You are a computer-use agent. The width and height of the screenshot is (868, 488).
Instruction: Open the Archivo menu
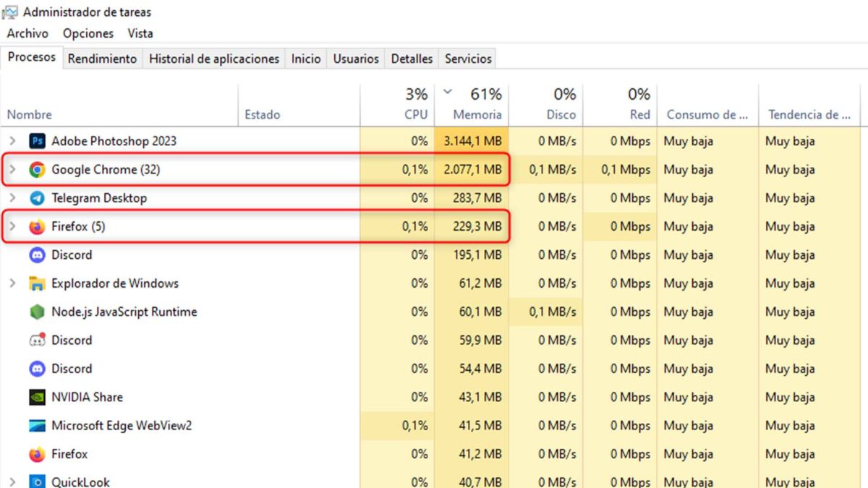pos(27,33)
